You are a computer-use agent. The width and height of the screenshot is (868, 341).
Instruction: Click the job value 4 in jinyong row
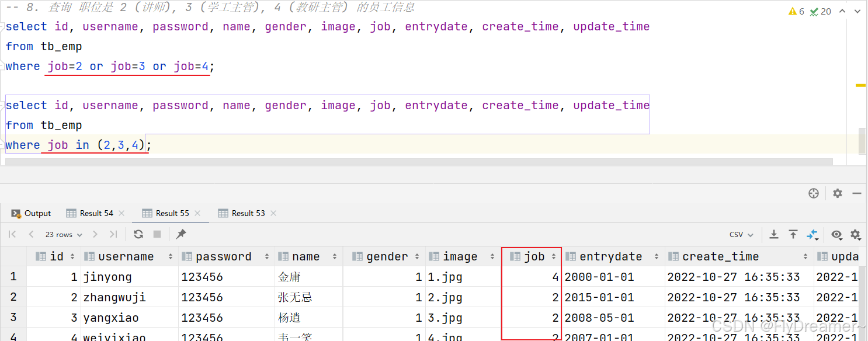532,277
